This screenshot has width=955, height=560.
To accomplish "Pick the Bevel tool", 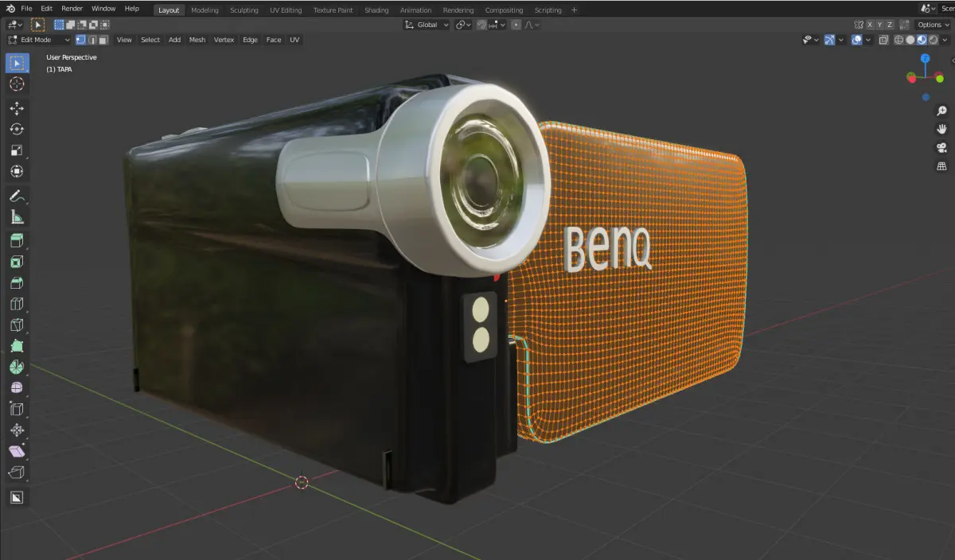I will click(17, 283).
